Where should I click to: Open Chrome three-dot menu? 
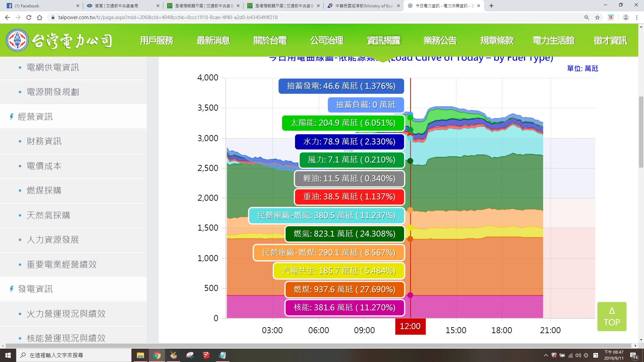637,17
